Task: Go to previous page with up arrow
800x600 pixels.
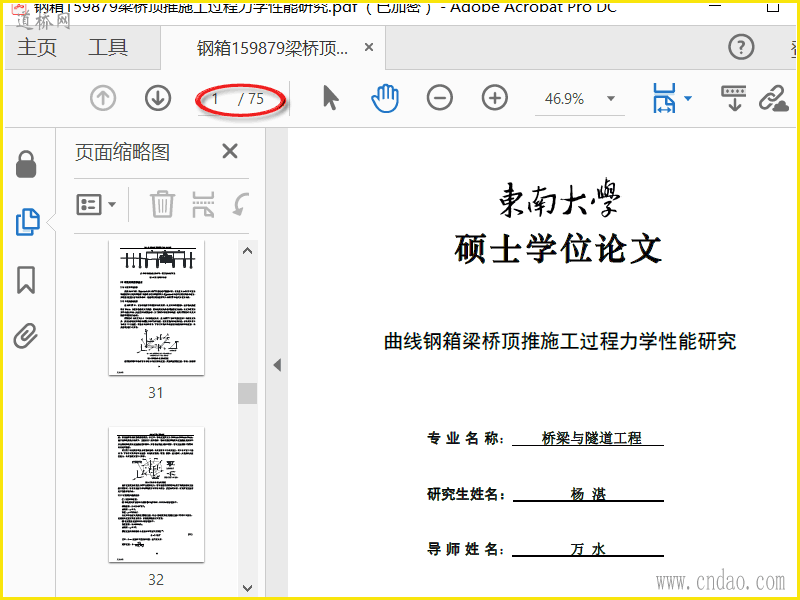Action: (x=103, y=98)
